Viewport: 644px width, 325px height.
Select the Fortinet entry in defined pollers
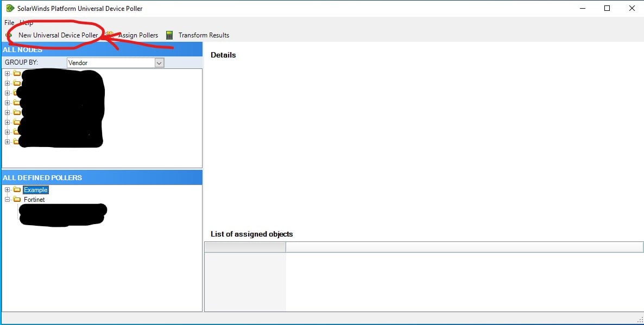35,200
